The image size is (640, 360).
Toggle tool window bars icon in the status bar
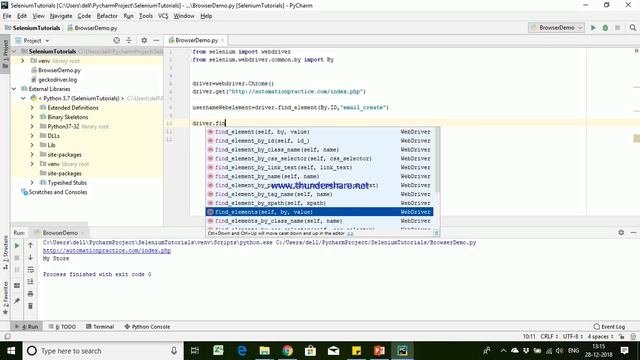pos(7,337)
